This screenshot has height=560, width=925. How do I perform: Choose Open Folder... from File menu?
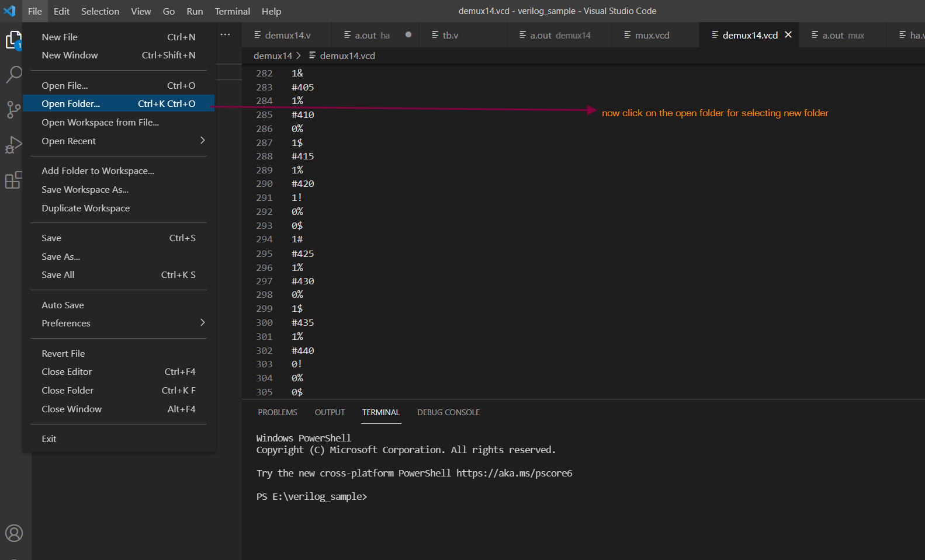click(119, 103)
